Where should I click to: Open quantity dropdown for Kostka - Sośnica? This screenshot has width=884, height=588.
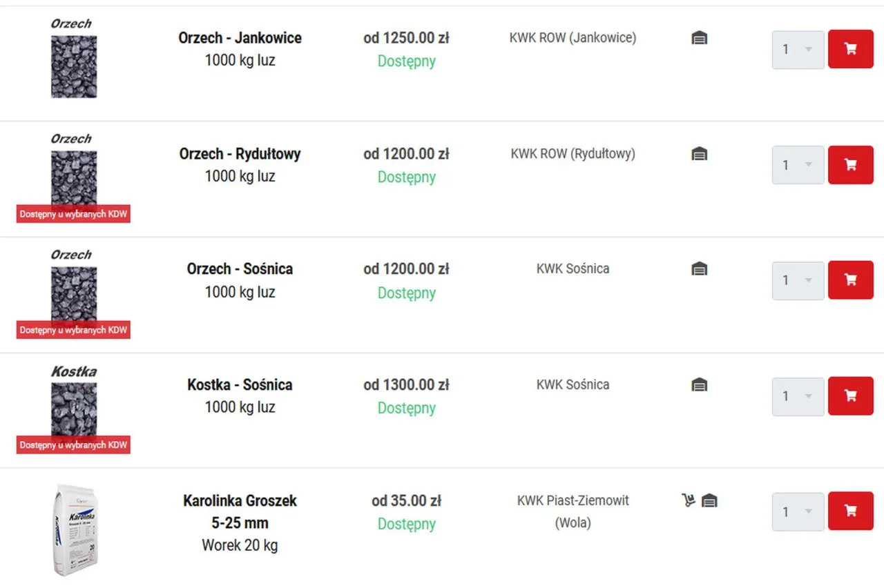pyautogui.click(x=798, y=396)
